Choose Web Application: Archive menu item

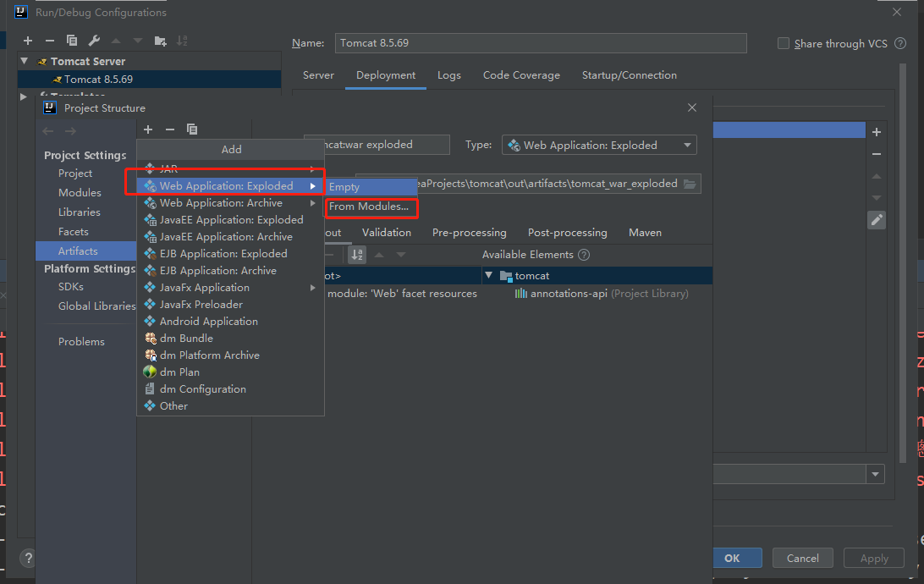click(230, 203)
